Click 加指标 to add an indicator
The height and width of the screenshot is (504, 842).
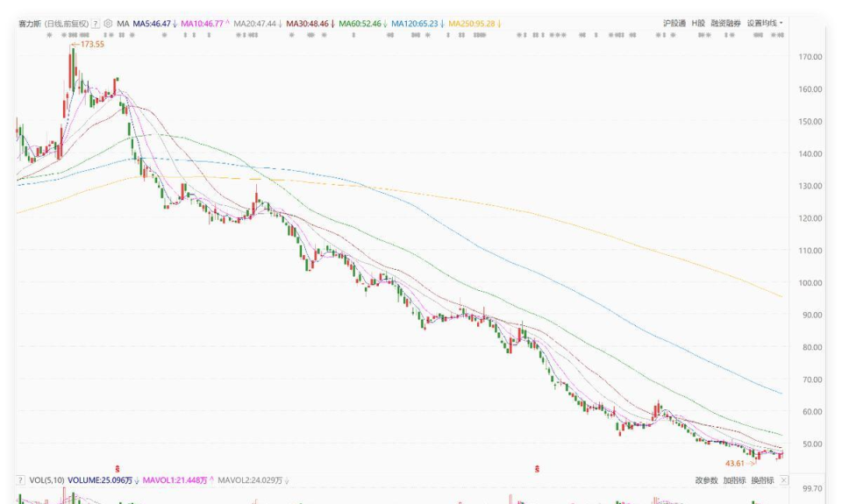(734, 480)
